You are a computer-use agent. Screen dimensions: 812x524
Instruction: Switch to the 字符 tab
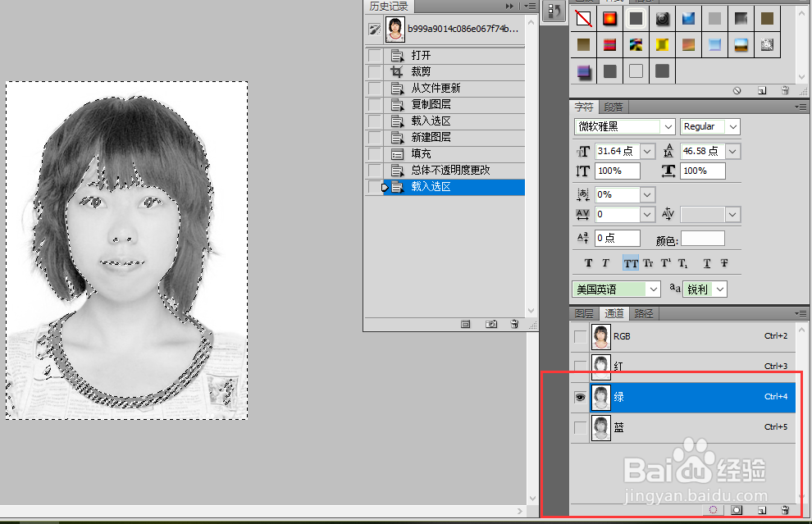tap(584, 107)
